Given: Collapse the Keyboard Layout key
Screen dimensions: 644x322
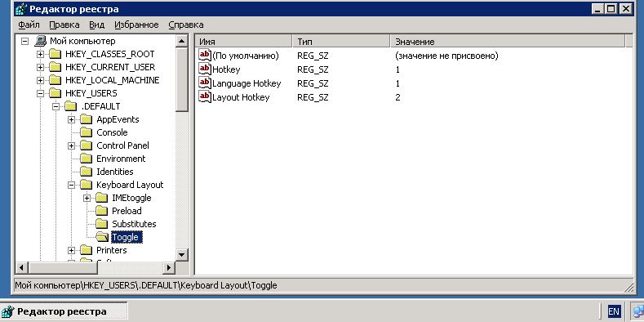Looking at the screenshot, I should point(72,185).
